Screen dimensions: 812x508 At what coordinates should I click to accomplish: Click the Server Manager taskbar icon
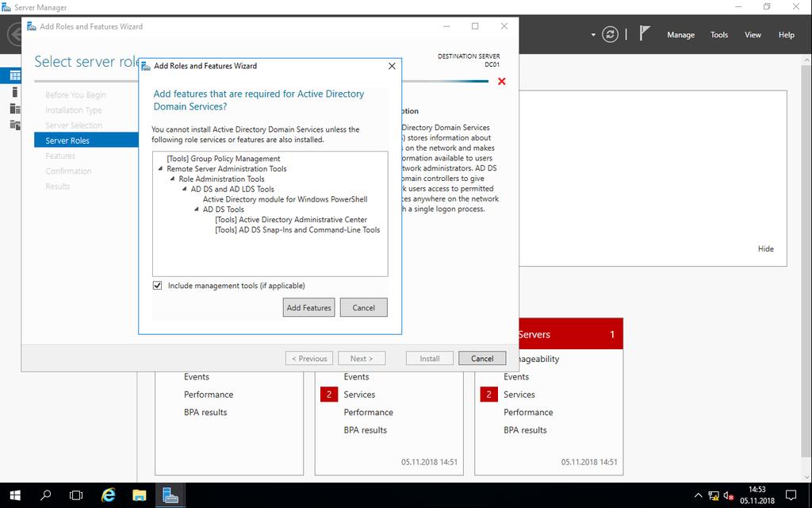coord(170,495)
